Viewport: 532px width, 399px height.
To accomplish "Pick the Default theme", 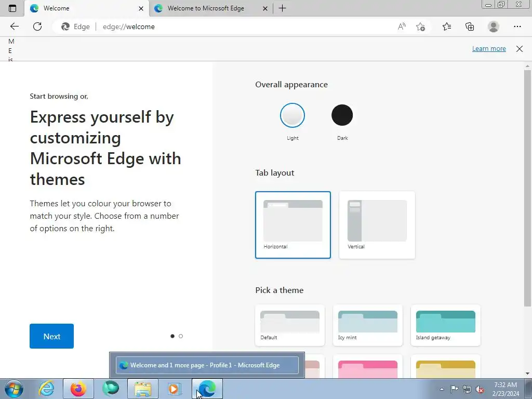I will 290,325.
